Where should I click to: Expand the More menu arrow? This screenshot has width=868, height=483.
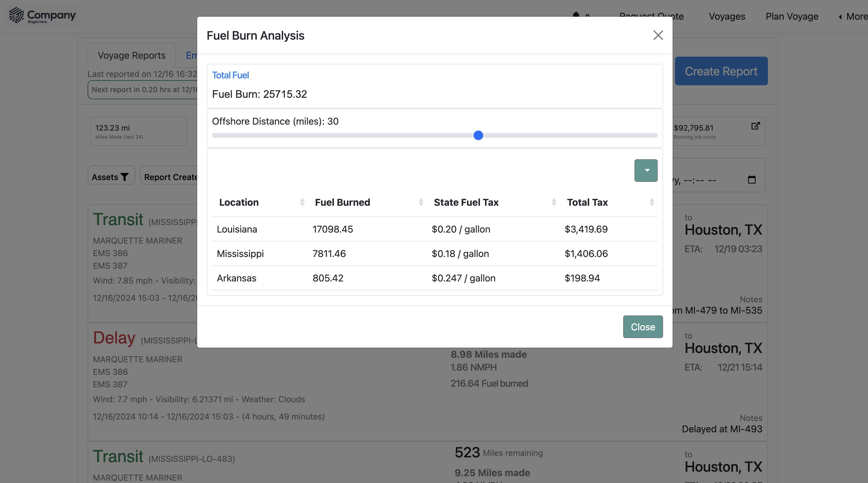(840, 16)
